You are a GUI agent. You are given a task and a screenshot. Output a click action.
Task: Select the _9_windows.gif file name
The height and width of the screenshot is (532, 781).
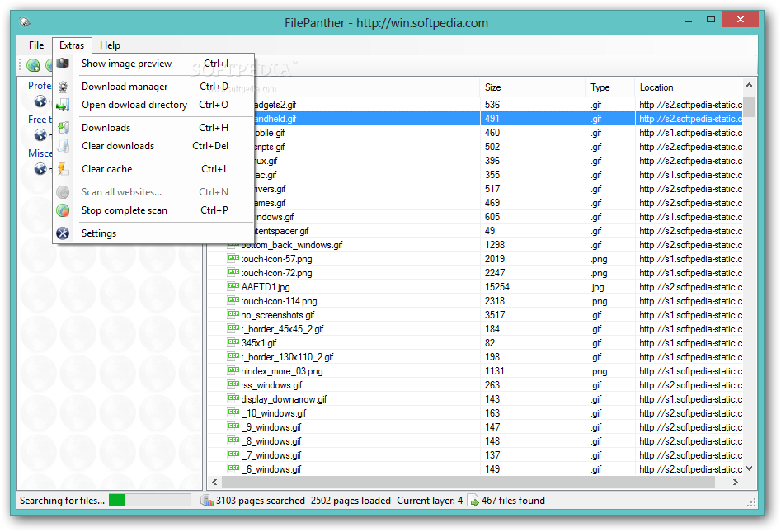tap(271, 427)
